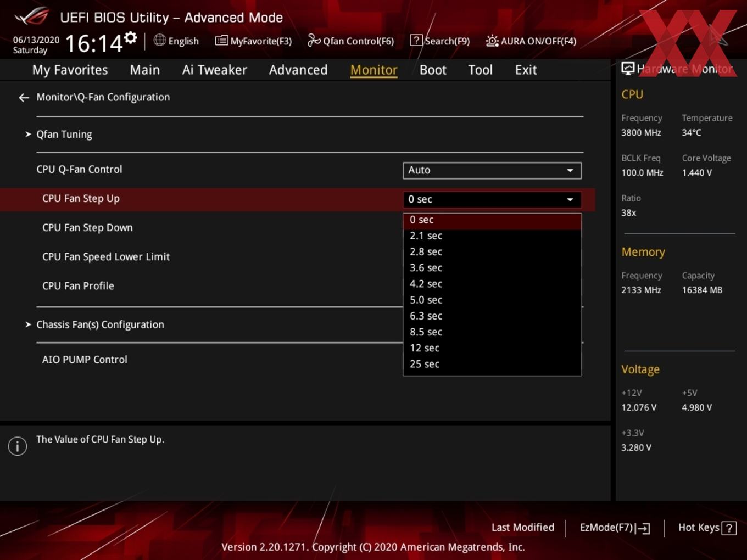Click the 3.280 V reading
Screen dimensions: 747x560
point(636,448)
